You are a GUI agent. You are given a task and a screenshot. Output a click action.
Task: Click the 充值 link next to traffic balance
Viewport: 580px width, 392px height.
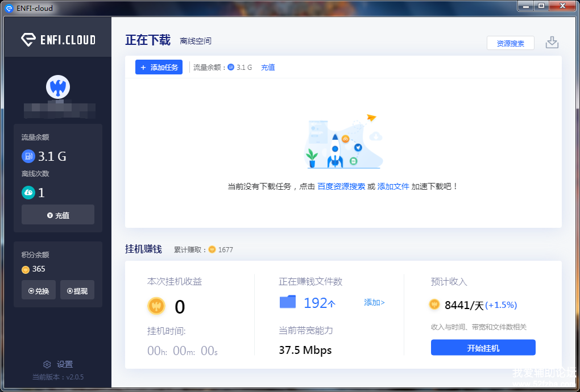click(x=268, y=67)
